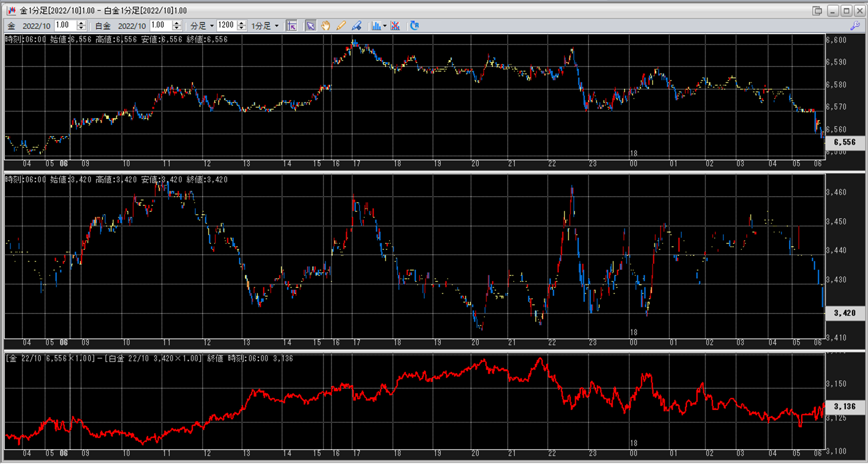Open the 分足 chart type dropdown
This screenshot has width=868, height=464.
pyautogui.click(x=202, y=26)
